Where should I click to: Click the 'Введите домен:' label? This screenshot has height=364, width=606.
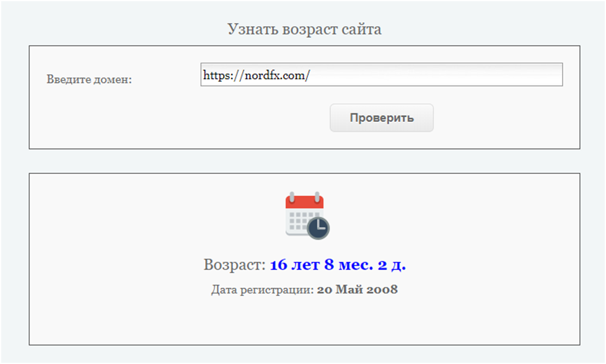pos(89,79)
